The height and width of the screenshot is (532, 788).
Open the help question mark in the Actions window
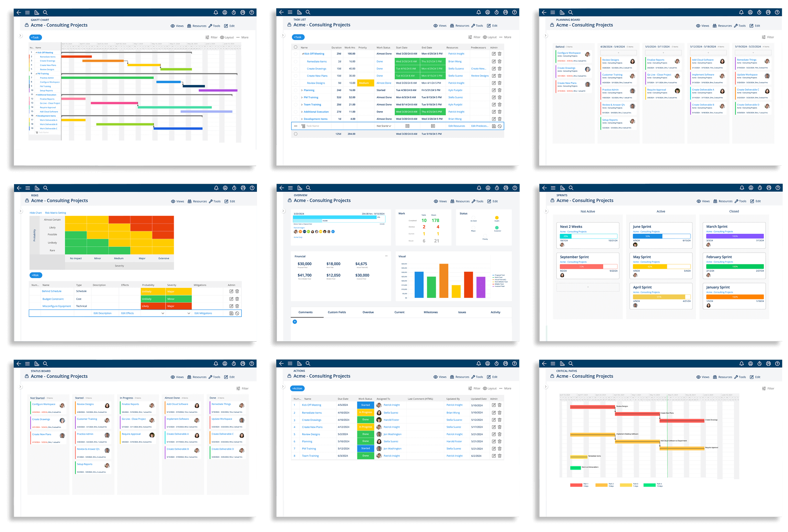pyautogui.click(x=514, y=363)
